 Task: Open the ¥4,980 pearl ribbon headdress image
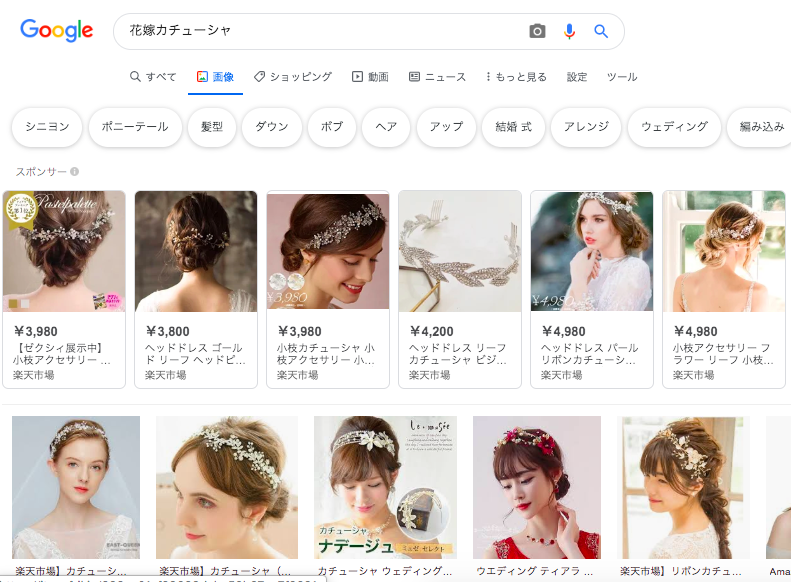coord(592,251)
